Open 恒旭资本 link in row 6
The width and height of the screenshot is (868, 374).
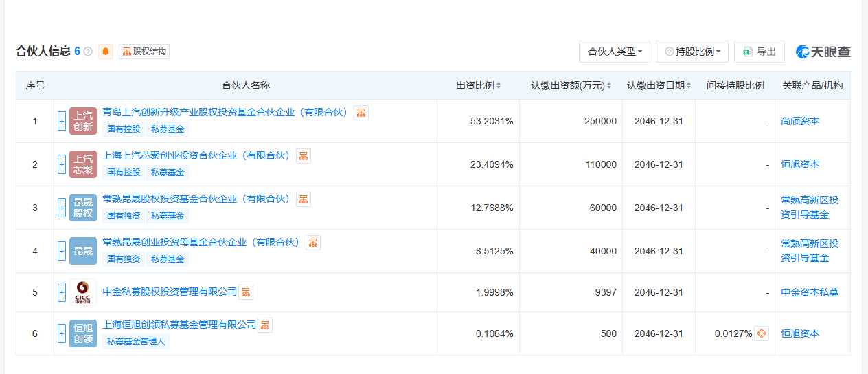[800, 333]
